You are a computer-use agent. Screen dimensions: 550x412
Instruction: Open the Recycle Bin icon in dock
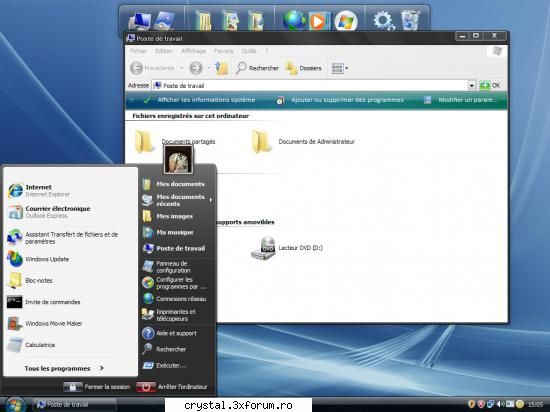(410, 20)
